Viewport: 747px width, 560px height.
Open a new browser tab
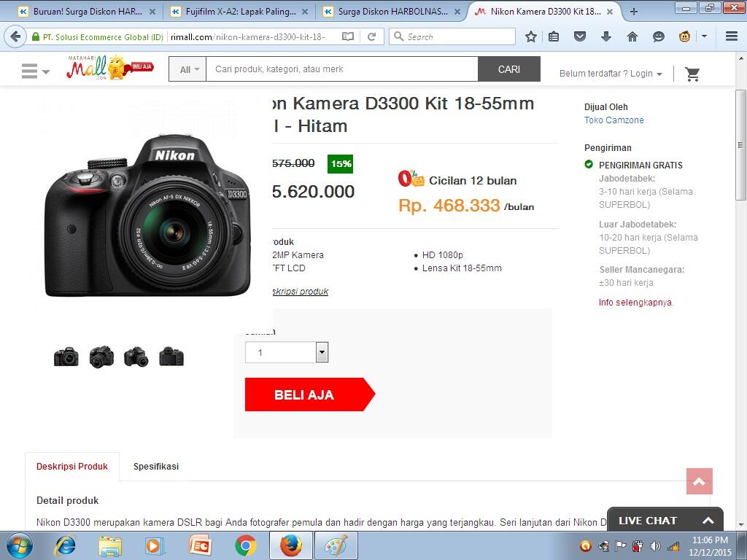point(634,12)
